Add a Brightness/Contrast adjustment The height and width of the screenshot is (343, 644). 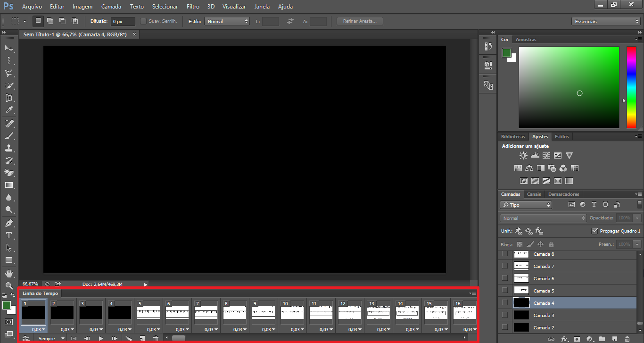[x=523, y=156]
